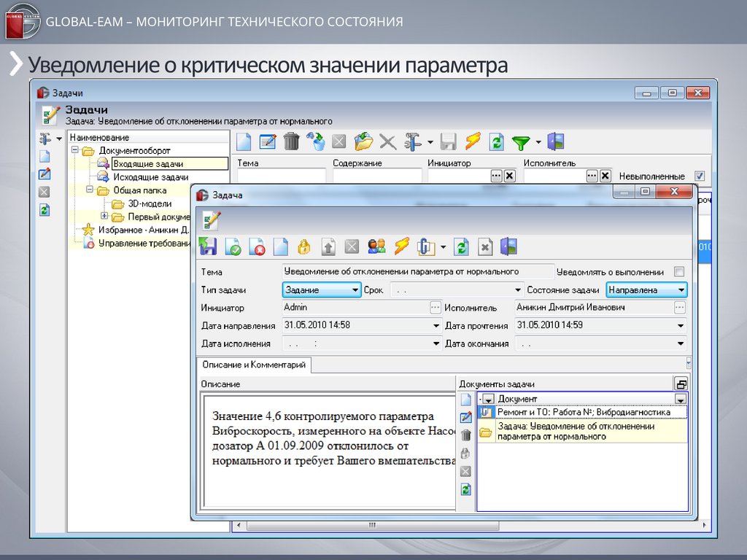Screen dimensions: 747x560
Task: Expand the Дата направления date picker
Action: pos(437,326)
